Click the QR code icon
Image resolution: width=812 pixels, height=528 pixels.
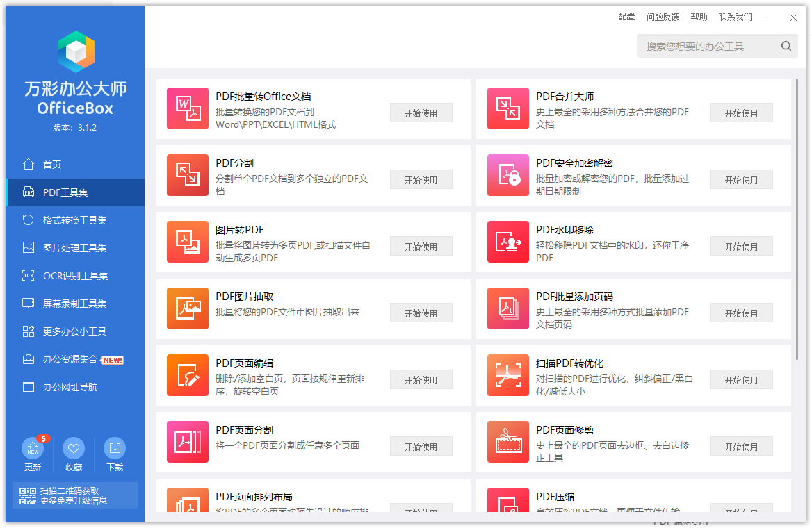(x=27, y=495)
